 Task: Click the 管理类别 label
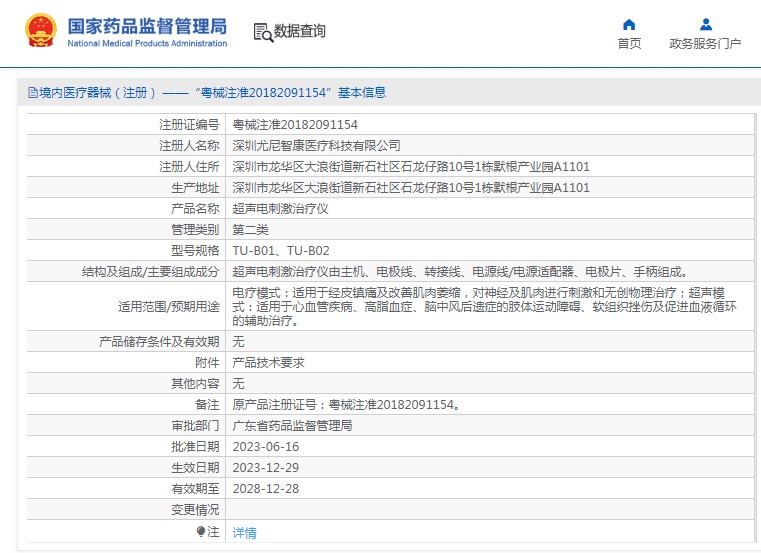tap(195, 230)
